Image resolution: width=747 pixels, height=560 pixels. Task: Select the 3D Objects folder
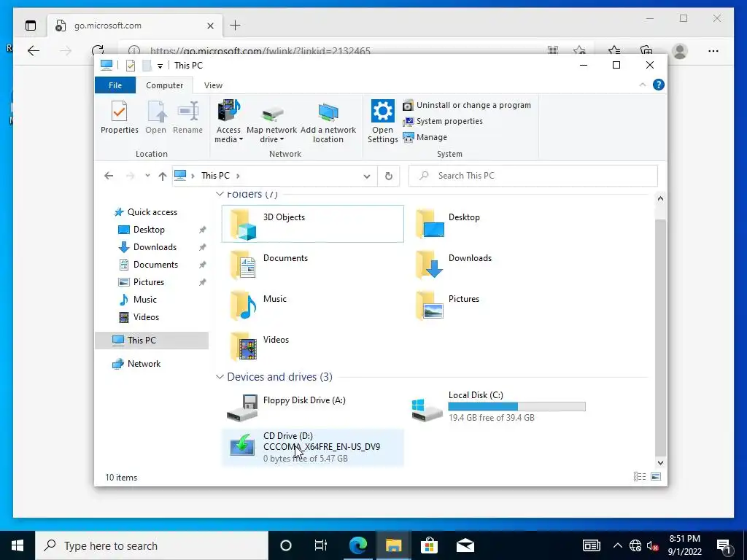click(312, 224)
